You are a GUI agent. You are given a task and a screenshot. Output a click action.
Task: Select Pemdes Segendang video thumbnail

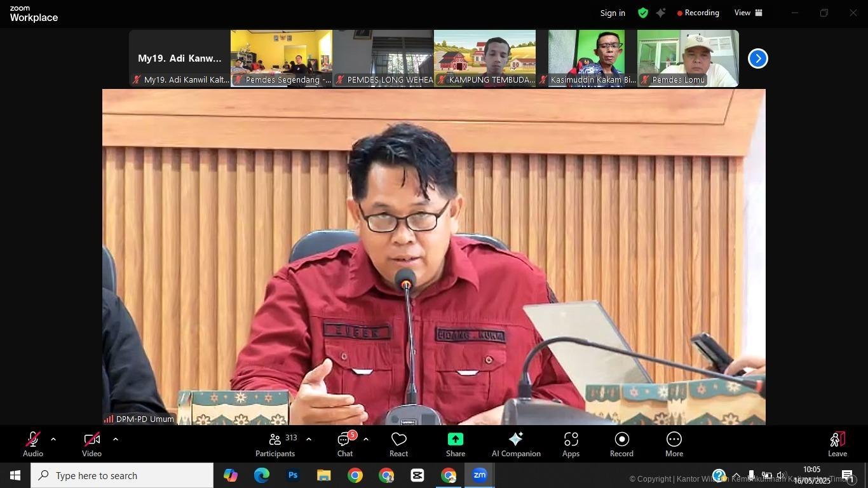click(281, 58)
